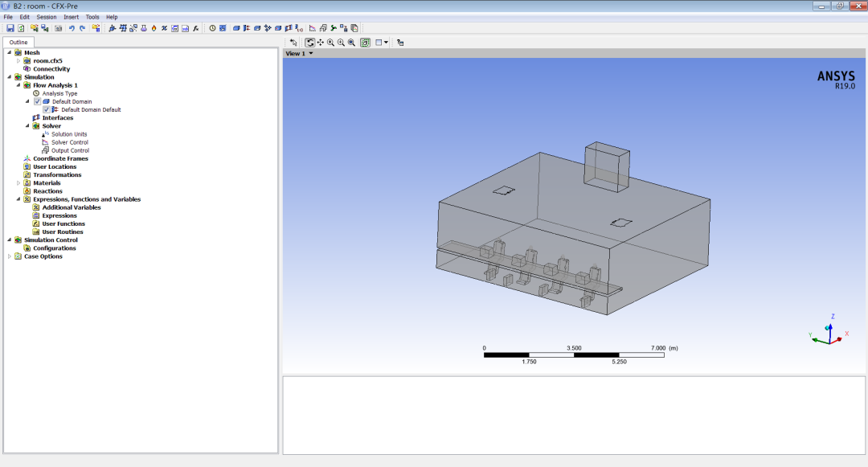This screenshot has height=467, width=868.
Task: Open the File menu
Action: pos(8,17)
